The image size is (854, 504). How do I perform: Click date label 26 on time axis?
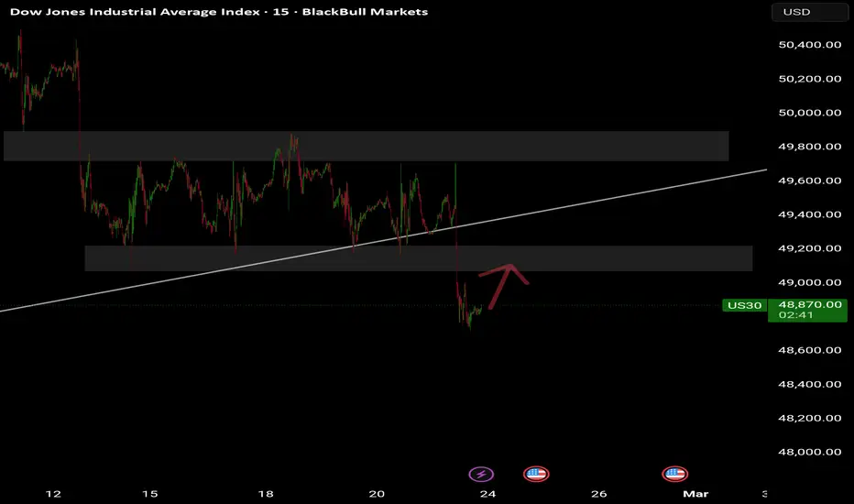(x=598, y=494)
